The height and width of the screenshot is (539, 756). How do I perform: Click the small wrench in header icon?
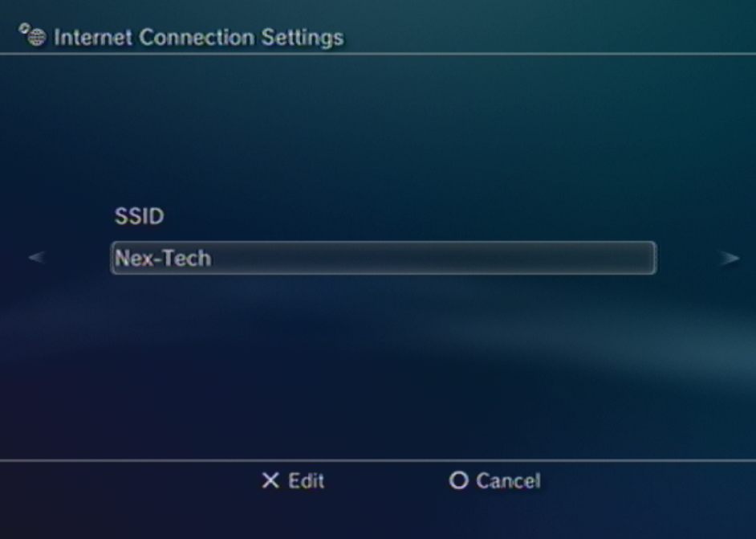click(x=23, y=28)
